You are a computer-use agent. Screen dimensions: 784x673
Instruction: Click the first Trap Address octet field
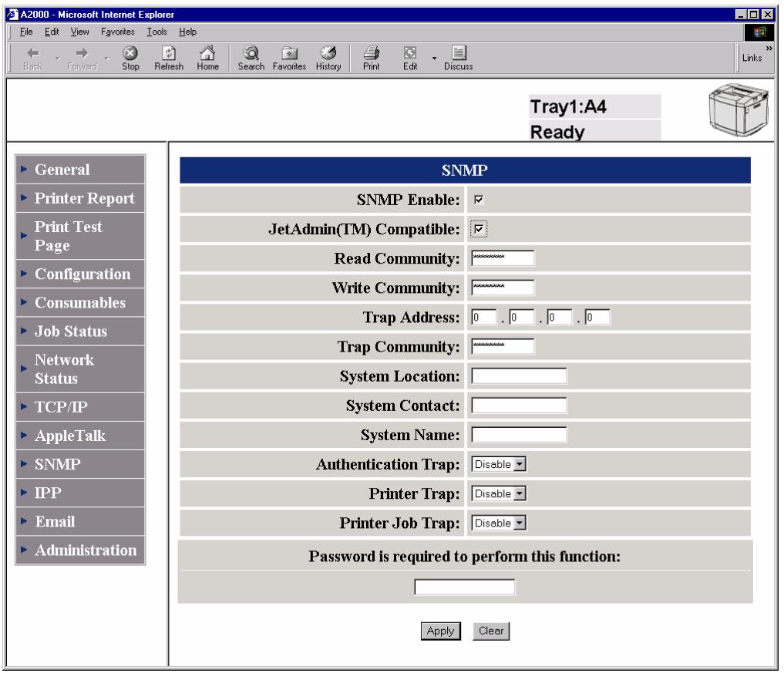(x=484, y=317)
